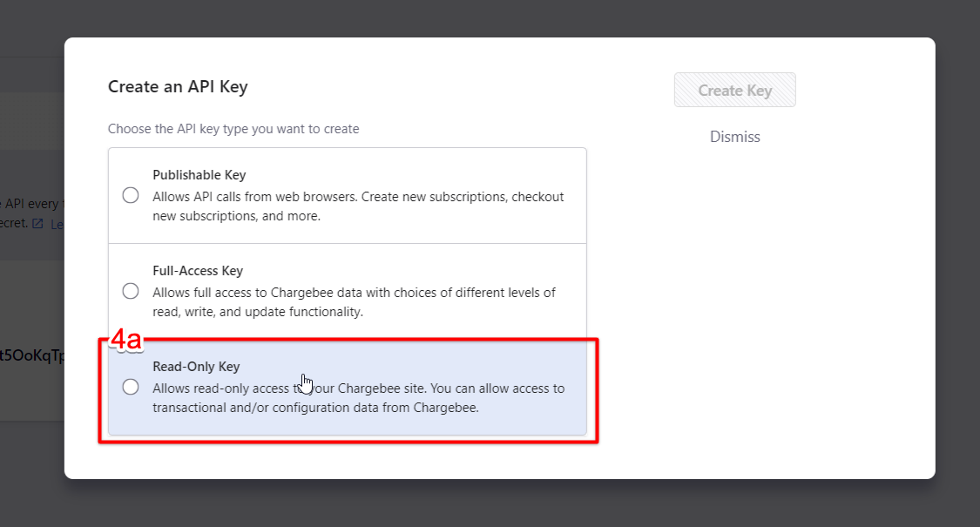Dismiss the Create an API Key dialog

pos(734,137)
